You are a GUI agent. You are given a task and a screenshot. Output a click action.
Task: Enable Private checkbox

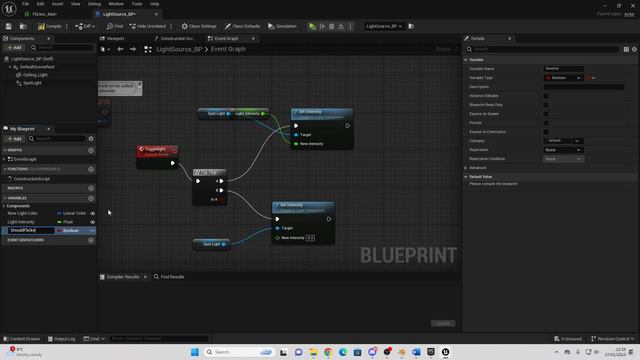click(546, 123)
